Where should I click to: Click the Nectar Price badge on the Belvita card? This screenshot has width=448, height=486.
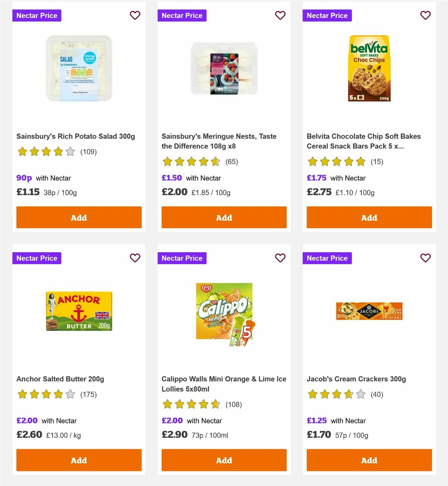pos(327,15)
